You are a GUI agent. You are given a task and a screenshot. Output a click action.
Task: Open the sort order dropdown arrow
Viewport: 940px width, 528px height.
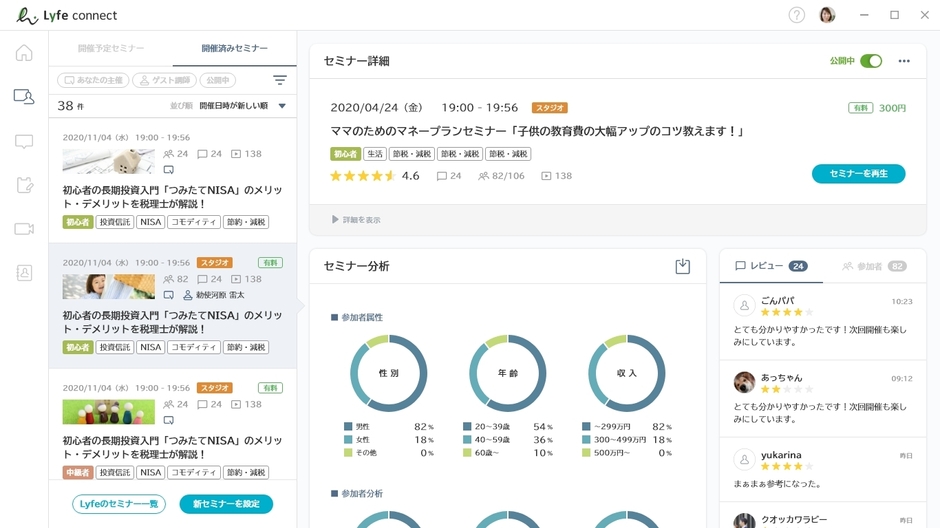(x=282, y=106)
